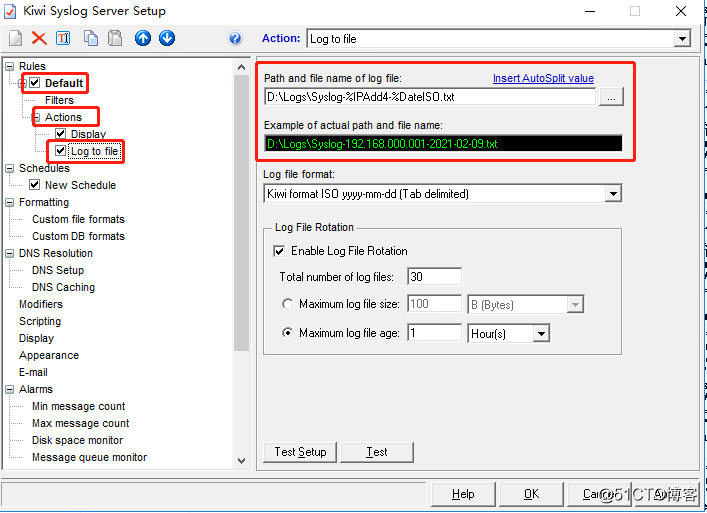Open the E-mail section
707x513 pixels.
pyautogui.click(x=33, y=372)
